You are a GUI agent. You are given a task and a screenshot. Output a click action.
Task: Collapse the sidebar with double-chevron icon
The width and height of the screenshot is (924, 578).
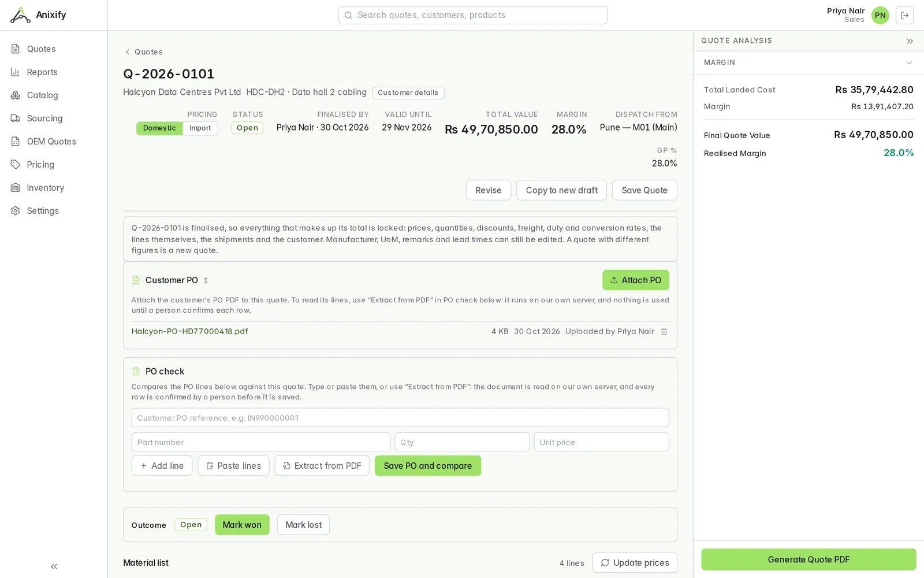click(x=54, y=566)
